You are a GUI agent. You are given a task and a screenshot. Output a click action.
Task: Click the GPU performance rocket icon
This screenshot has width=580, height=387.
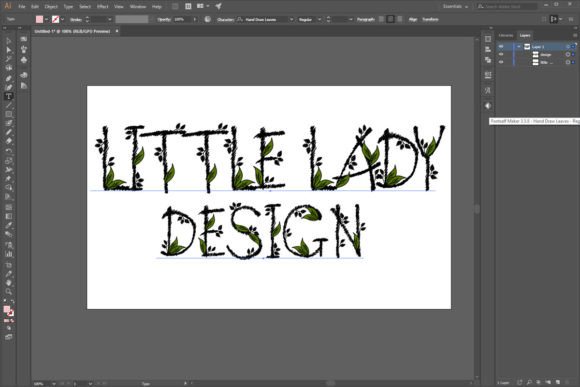[x=218, y=6]
